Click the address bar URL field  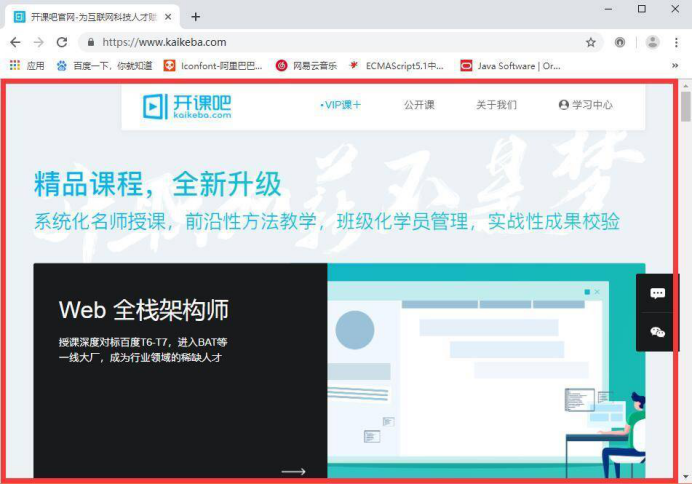click(x=340, y=42)
